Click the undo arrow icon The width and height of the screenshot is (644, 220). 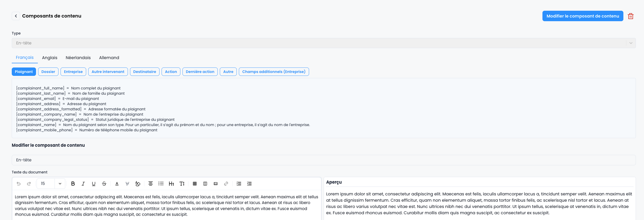pyautogui.click(x=19, y=184)
